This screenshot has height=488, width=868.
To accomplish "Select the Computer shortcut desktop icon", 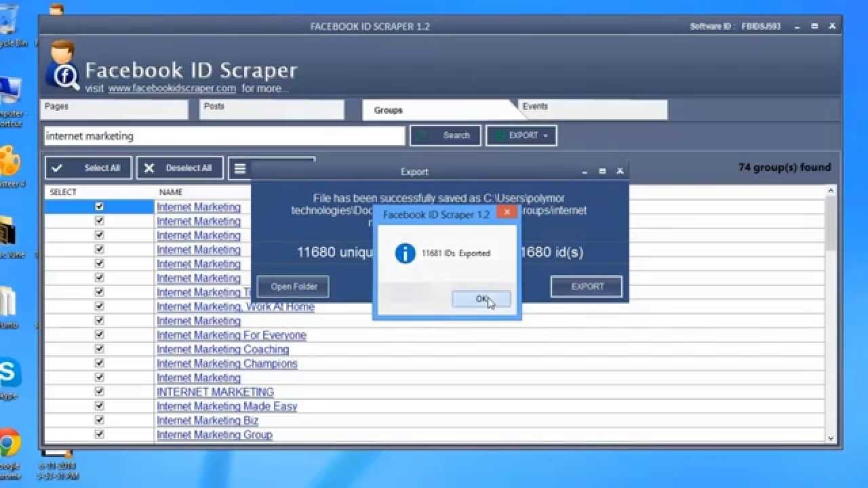I will pyautogui.click(x=12, y=102).
